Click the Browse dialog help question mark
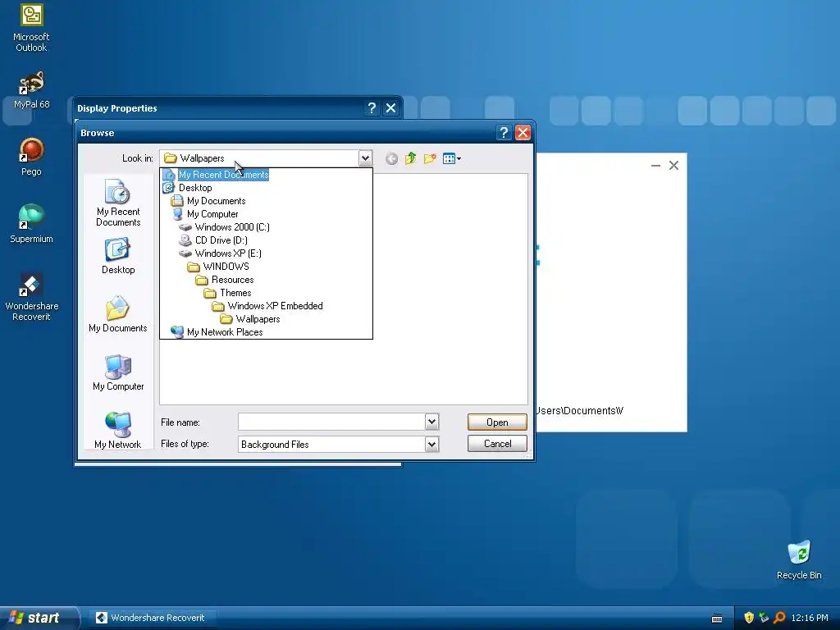 click(x=504, y=132)
